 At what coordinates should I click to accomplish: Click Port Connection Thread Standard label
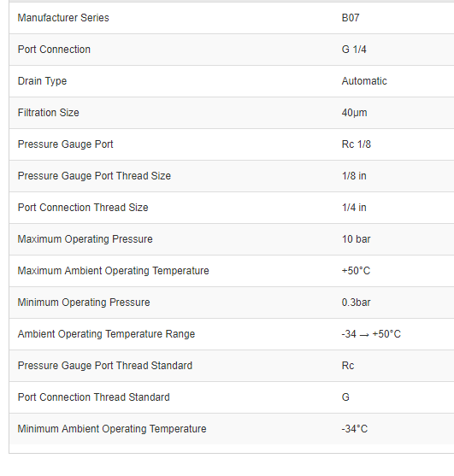93,397
